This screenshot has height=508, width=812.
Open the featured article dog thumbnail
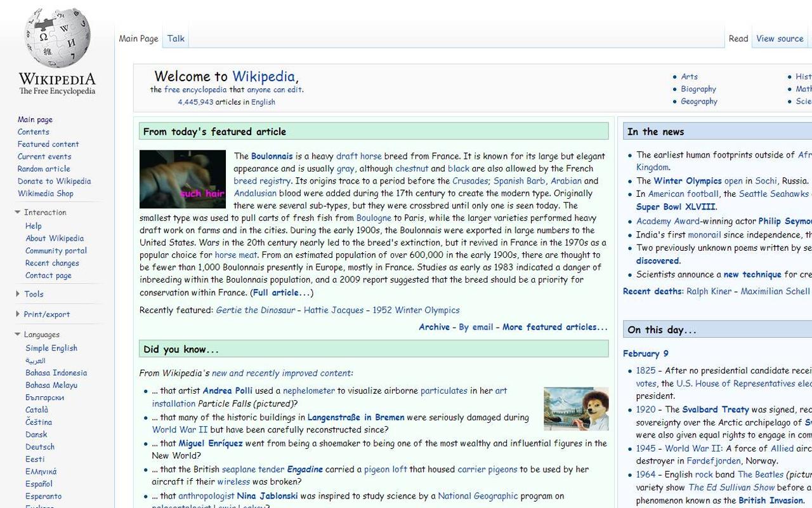click(x=183, y=179)
